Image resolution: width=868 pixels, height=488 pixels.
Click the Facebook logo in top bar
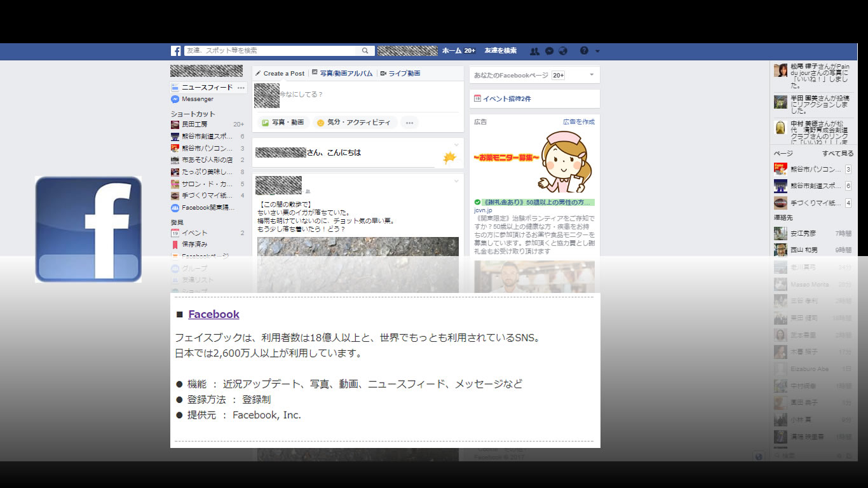pos(175,51)
